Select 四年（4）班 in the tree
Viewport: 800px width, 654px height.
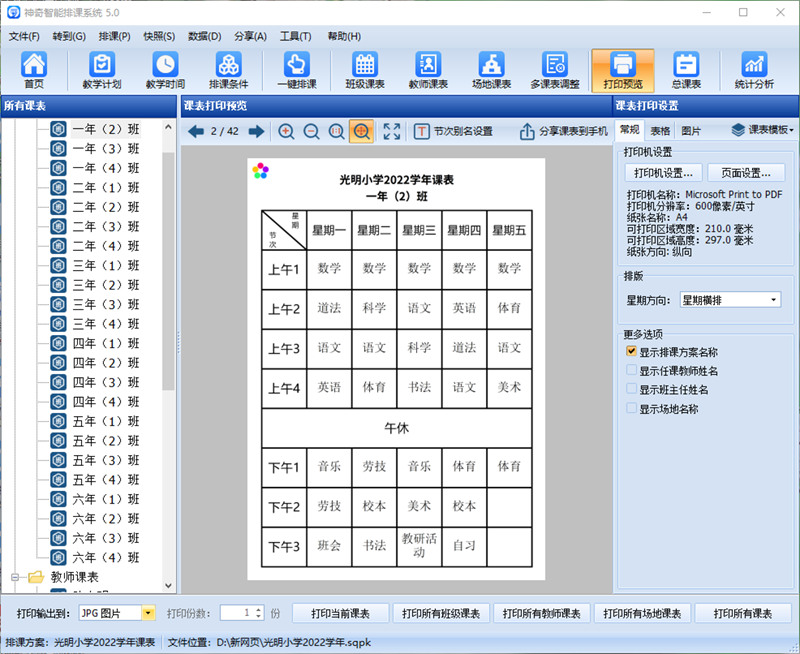[106, 402]
